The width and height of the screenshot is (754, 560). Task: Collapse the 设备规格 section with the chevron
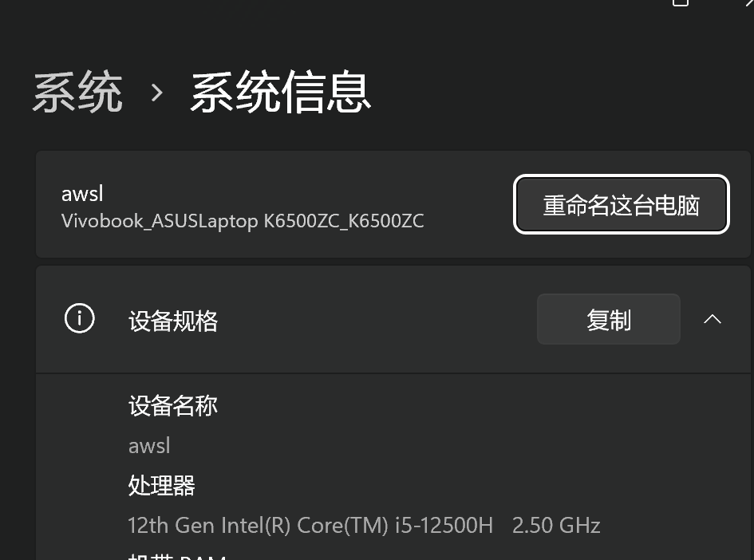[x=713, y=319]
